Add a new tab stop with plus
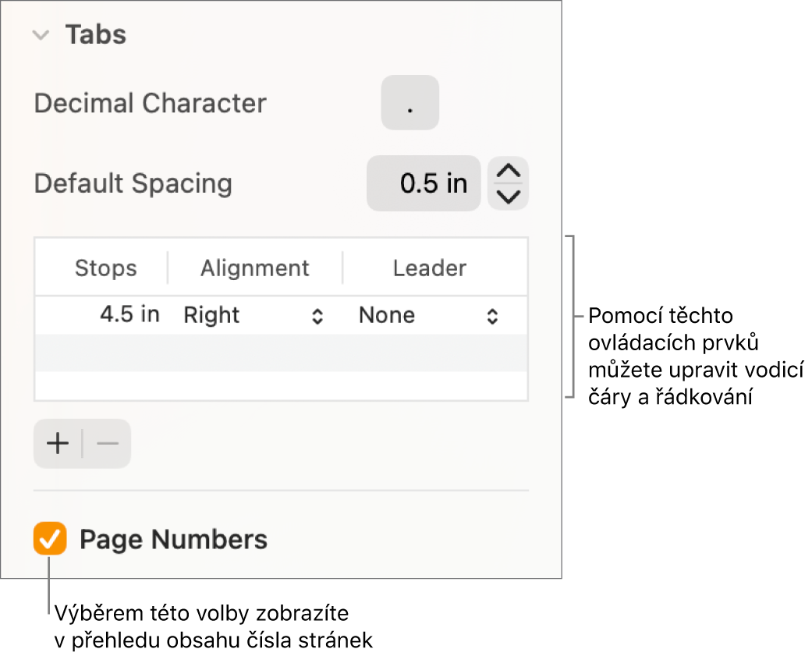 coord(58,444)
